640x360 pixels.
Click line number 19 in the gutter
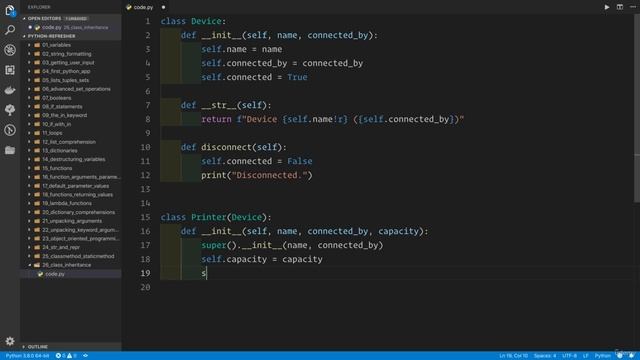pyautogui.click(x=145, y=273)
